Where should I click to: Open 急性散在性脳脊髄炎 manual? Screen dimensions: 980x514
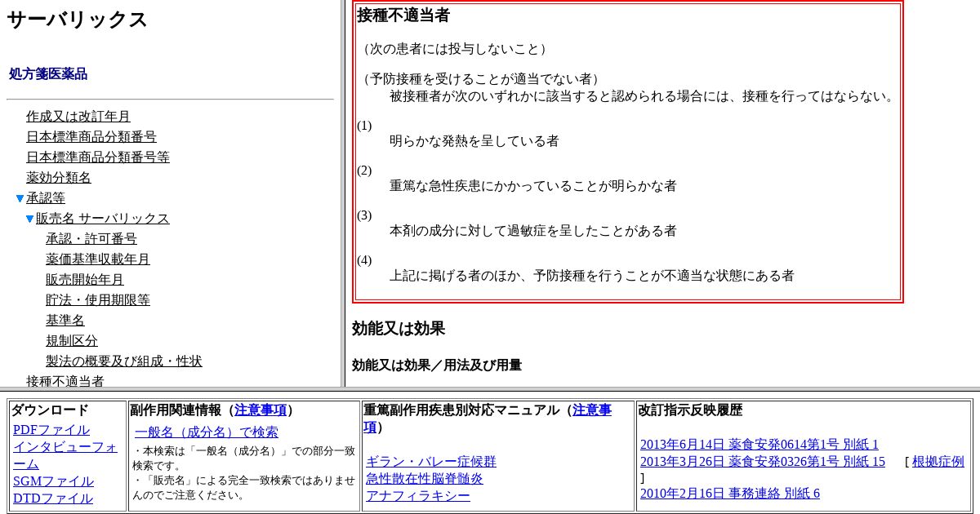(425, 479)
